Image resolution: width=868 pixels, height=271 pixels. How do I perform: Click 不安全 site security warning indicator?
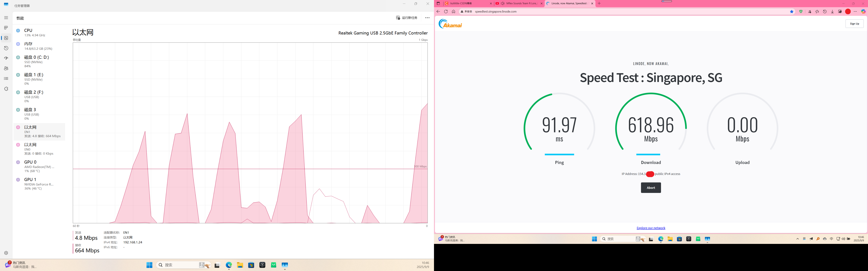(x=466, y=12)
